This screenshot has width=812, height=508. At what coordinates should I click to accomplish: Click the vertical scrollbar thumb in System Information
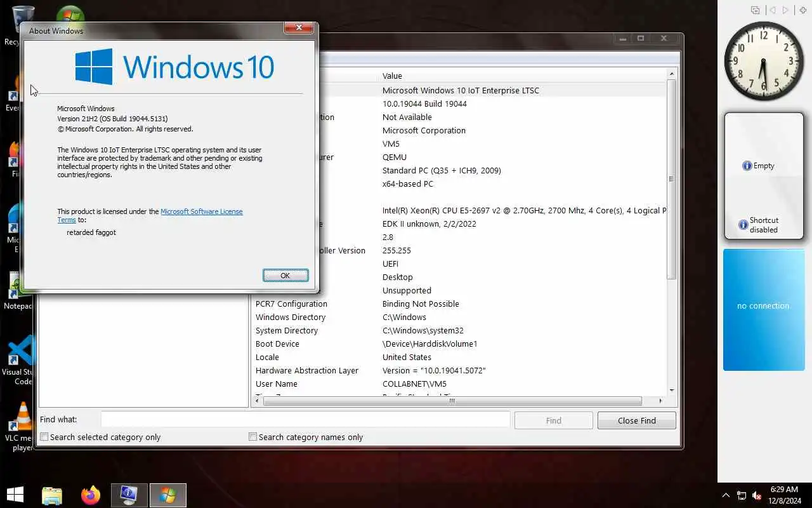[672, 179]
